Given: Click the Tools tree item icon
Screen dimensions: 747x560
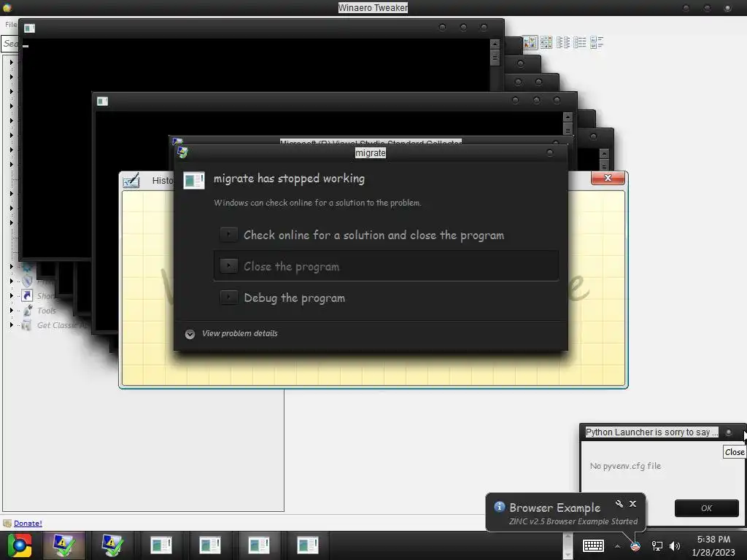Looking at the screenshot, I should coord(28,311).
